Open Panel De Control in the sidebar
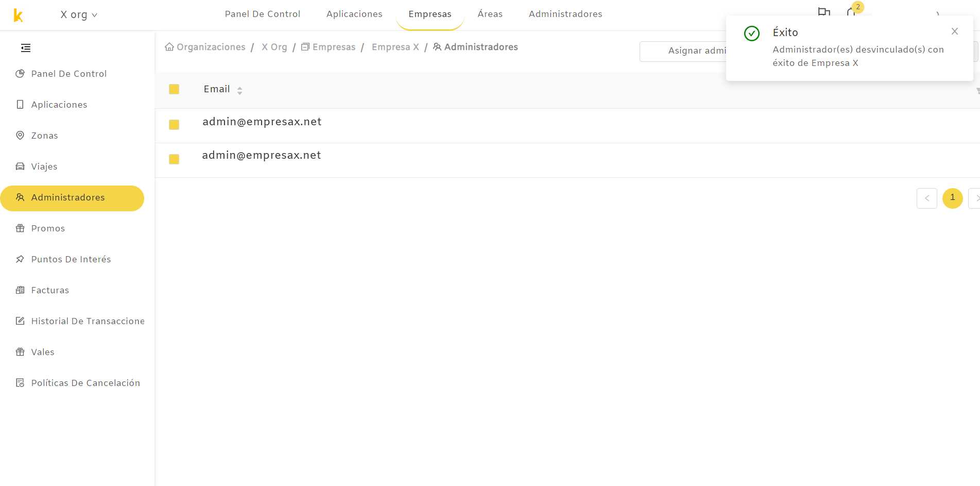The height and width of the screenshot is (486, 980). tap(72, 74)
